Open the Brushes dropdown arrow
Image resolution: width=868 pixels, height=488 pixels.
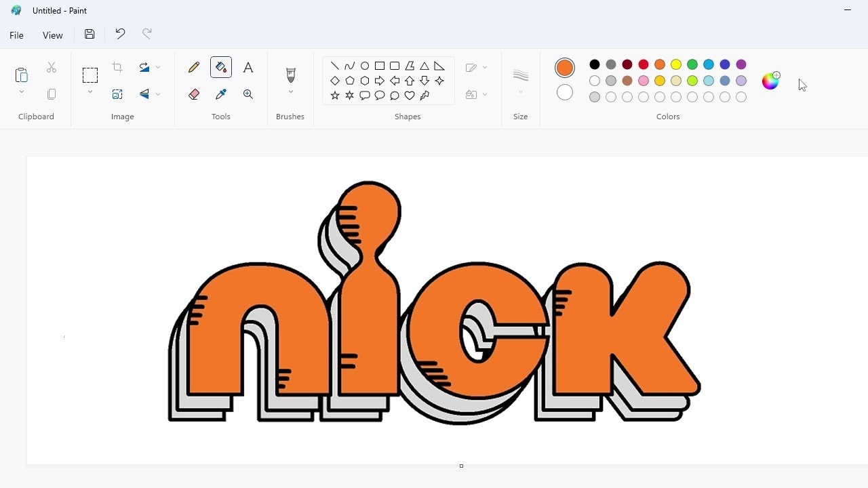coord(291,92)
